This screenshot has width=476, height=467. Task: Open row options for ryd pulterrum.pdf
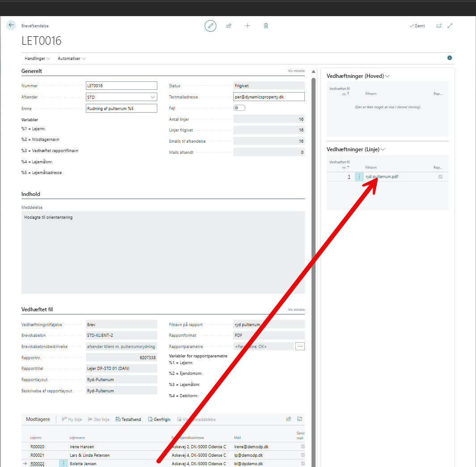(x=359, y=177)
